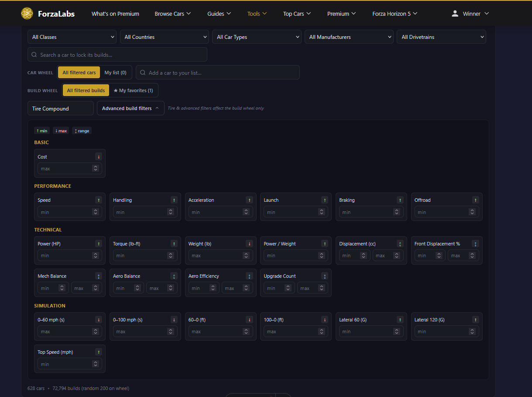Image resolution: width=532 pixels, height=397 pixels.
Task: Toggle the 0–60 mph direction arrow icon
Action: point(99,320)
